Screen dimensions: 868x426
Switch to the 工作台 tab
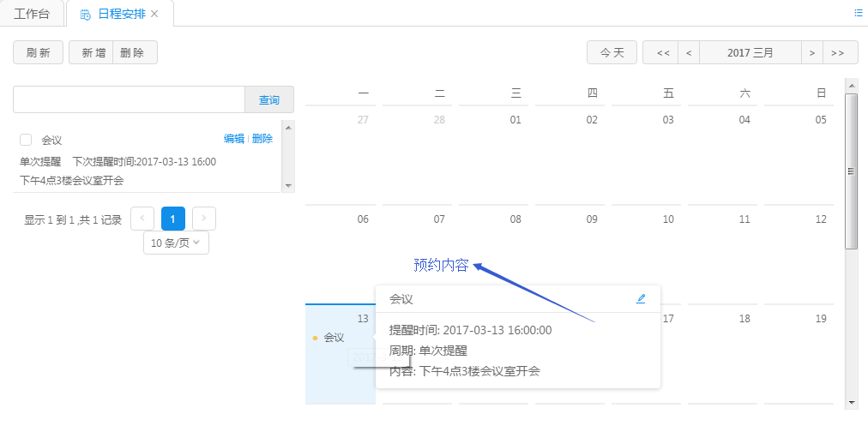tap(32, 15)
